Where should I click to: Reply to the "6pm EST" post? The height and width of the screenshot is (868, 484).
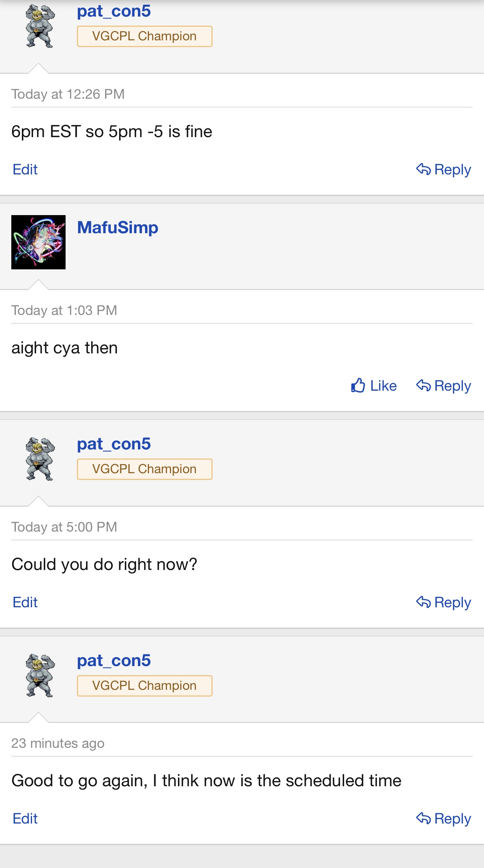coord(444,170)
